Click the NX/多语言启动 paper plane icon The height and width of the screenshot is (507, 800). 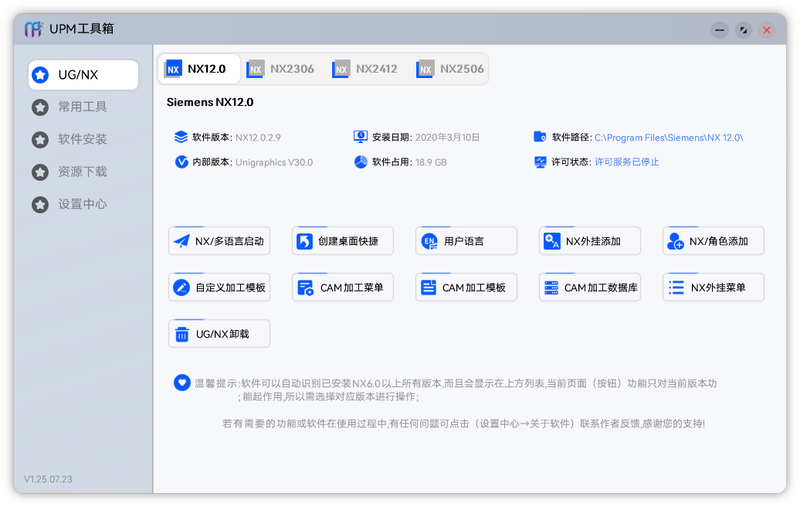click(x=181, y=241)
